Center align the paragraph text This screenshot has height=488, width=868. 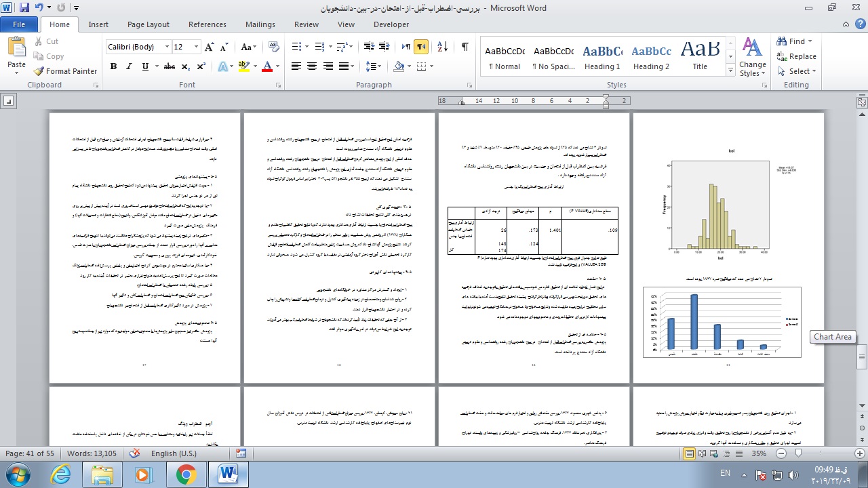312,66
